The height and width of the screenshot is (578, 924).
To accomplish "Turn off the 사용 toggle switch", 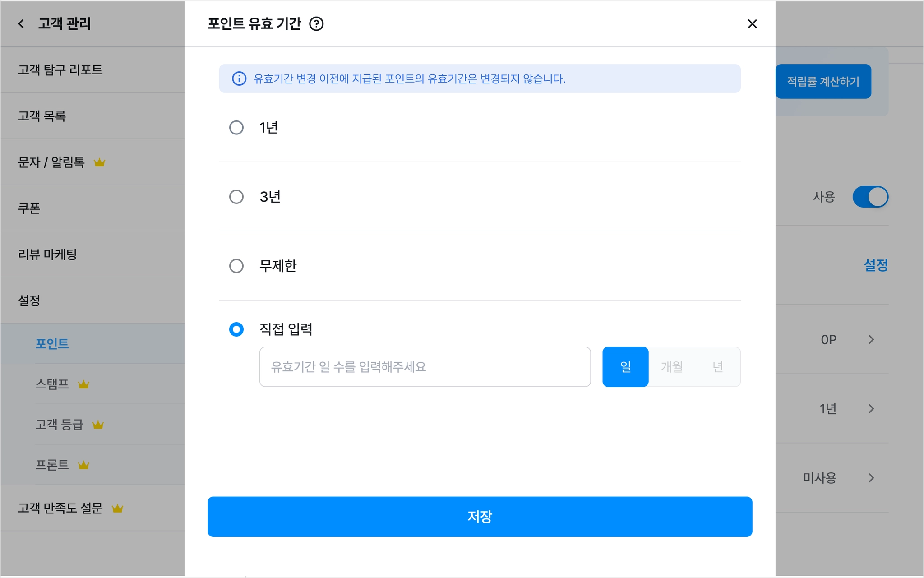I will [870, 197].
